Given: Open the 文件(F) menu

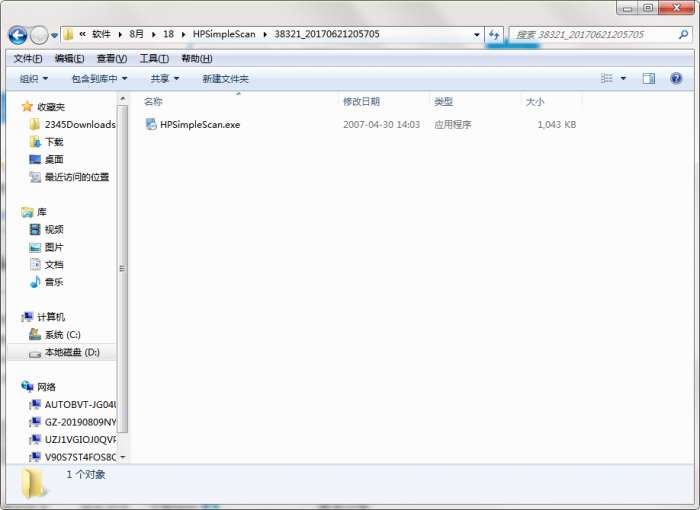Looking at the screenshot, I should tap(28, 59).
